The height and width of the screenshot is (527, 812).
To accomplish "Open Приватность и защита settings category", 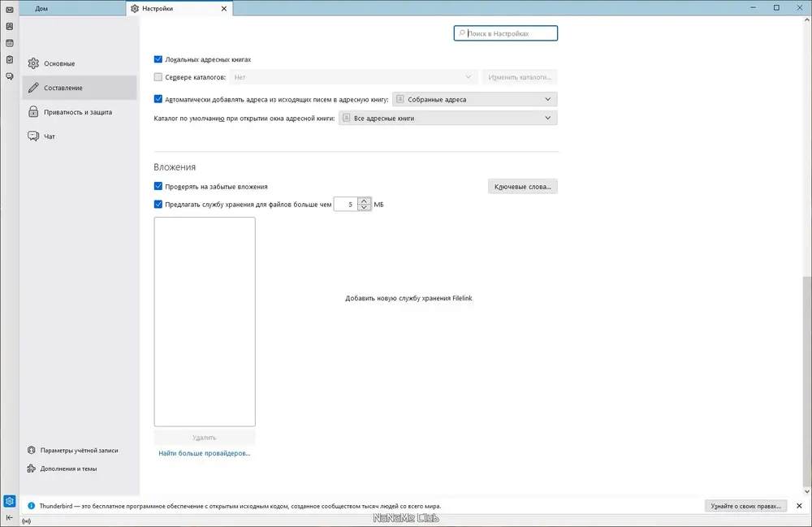I will [x=80, y=112].
